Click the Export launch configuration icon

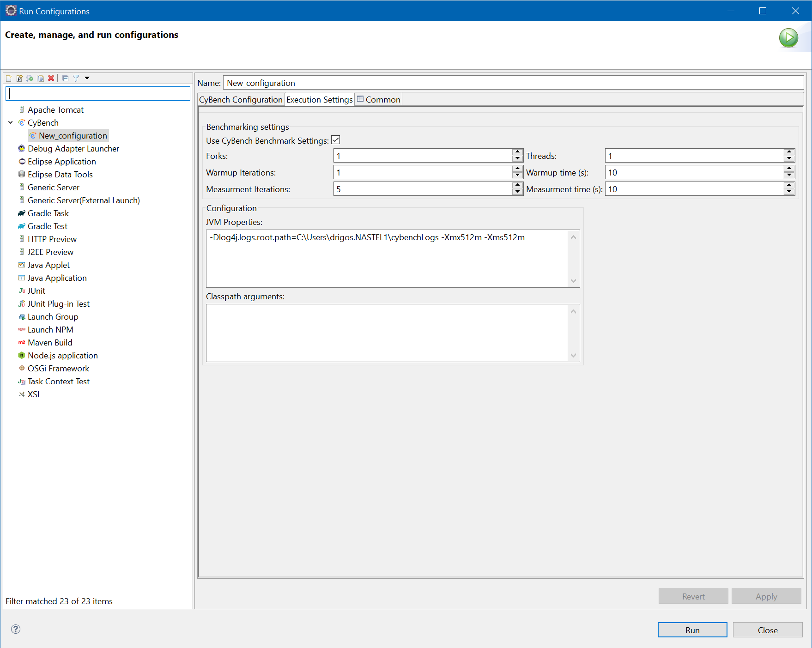(x=30, y=78)
